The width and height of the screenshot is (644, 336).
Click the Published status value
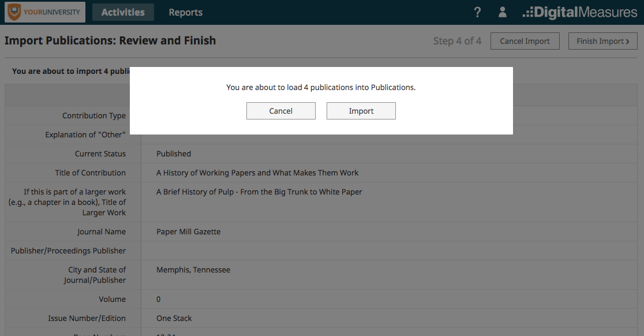[x=174, y=154]
